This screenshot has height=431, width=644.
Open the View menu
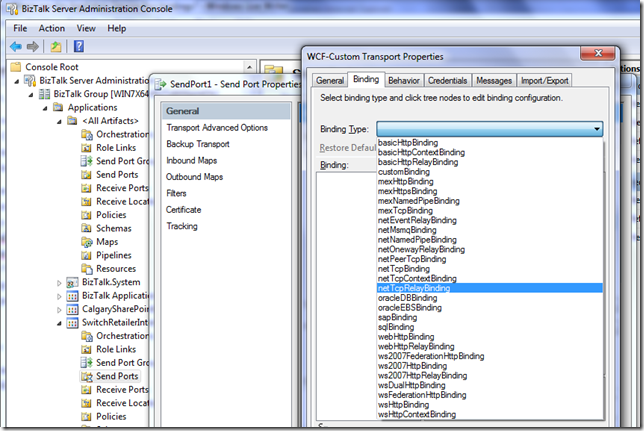pos(86,28)
